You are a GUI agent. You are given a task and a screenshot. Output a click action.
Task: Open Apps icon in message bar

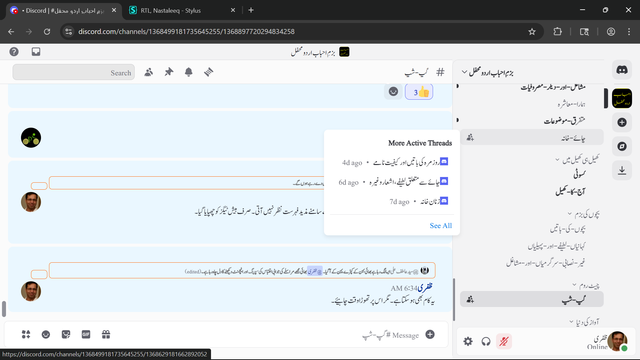pyautogui.click(x=26, y=335)
